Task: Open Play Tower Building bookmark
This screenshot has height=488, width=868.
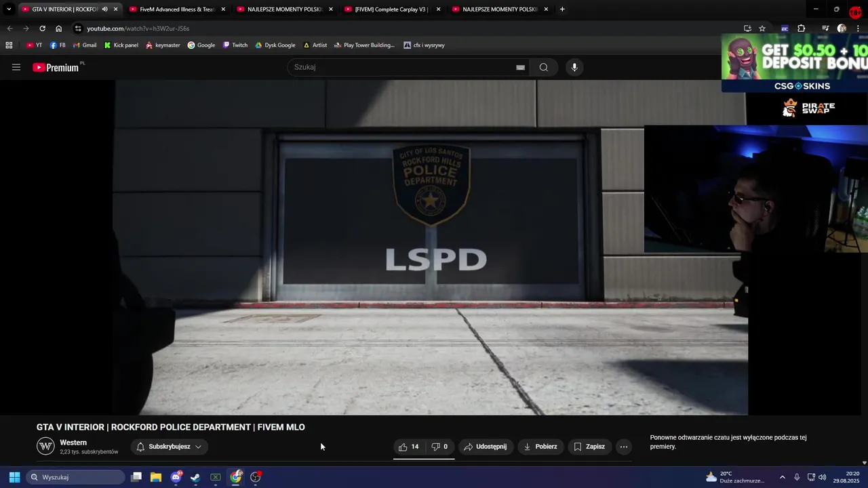Action: 364,45
